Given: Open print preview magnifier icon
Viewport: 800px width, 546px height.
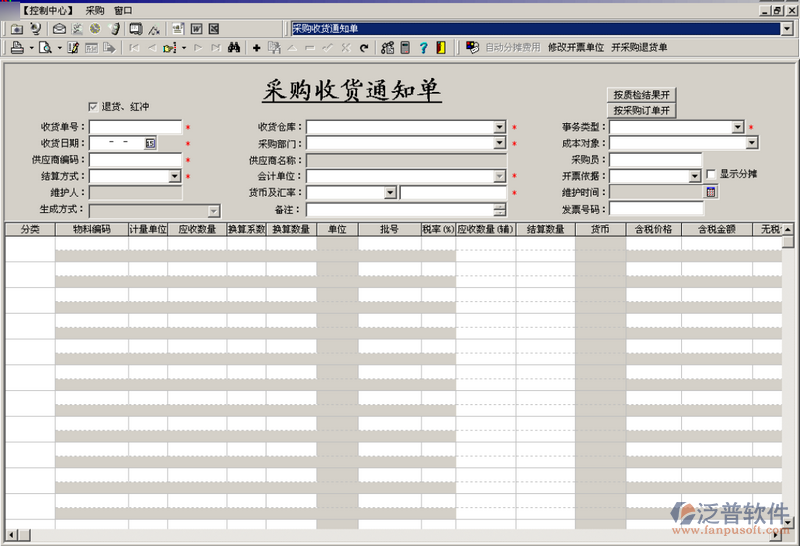Looking at the screenshot, I should pyautogui.click(x=45, y=47).
